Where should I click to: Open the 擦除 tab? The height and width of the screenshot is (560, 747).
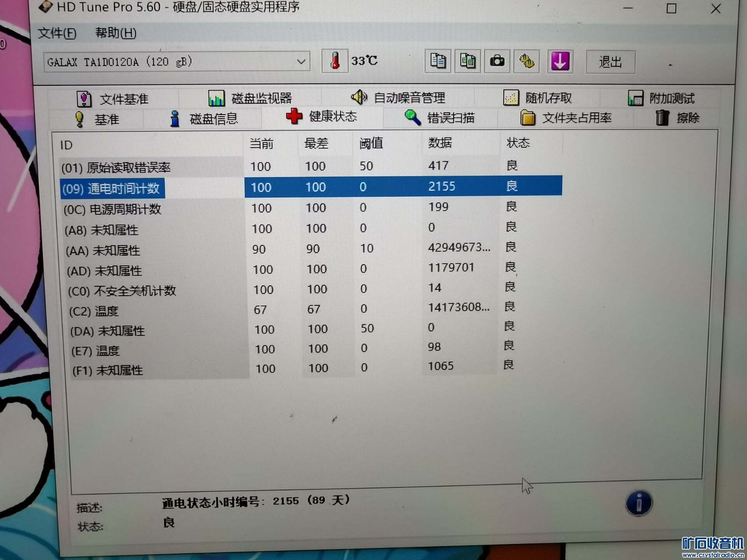677,117
